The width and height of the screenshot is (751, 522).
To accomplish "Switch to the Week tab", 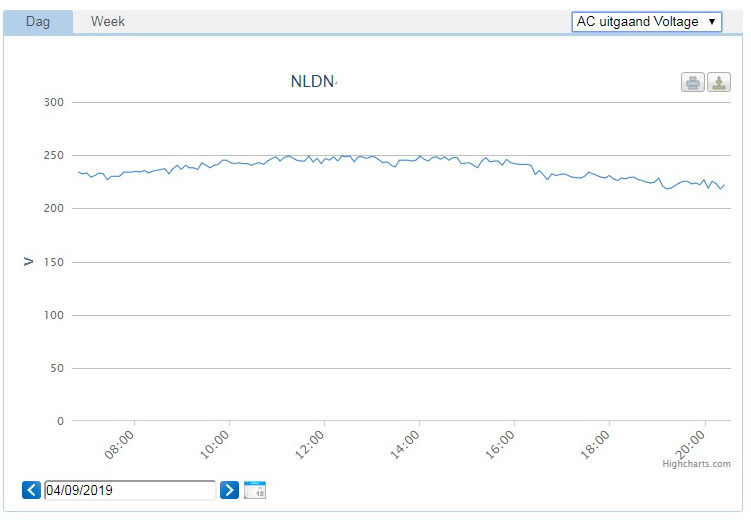I will tap(108, 22).
